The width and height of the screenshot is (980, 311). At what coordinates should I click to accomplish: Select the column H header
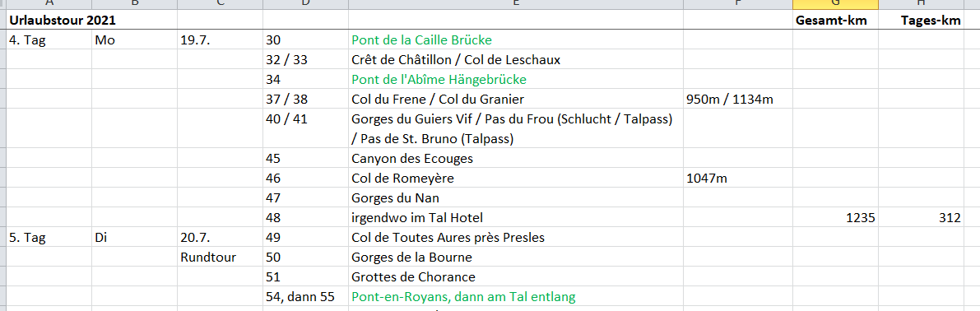click(x=921, y=4)
